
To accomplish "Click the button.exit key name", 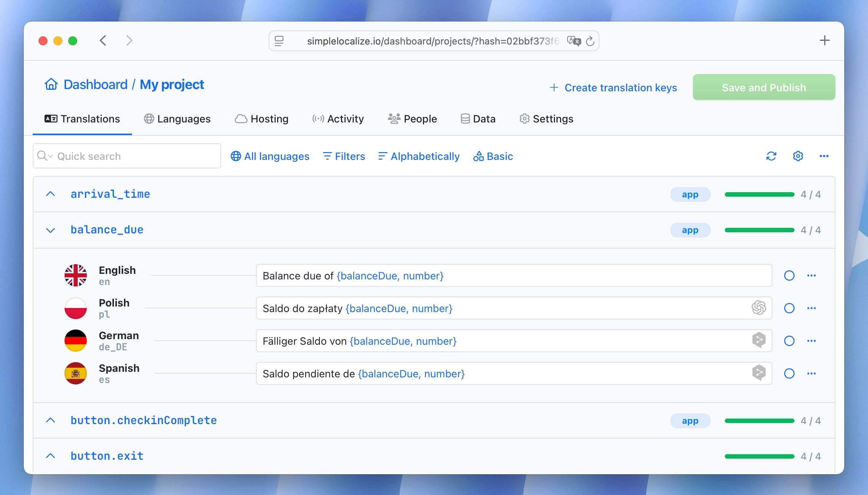I will [107, 456].
